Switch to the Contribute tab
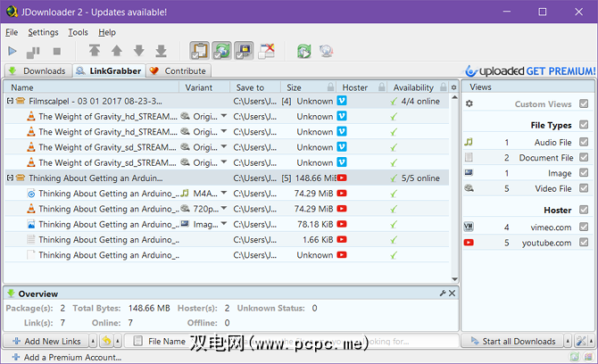Screen dimensions: 598x364 [x=179, y=70]
